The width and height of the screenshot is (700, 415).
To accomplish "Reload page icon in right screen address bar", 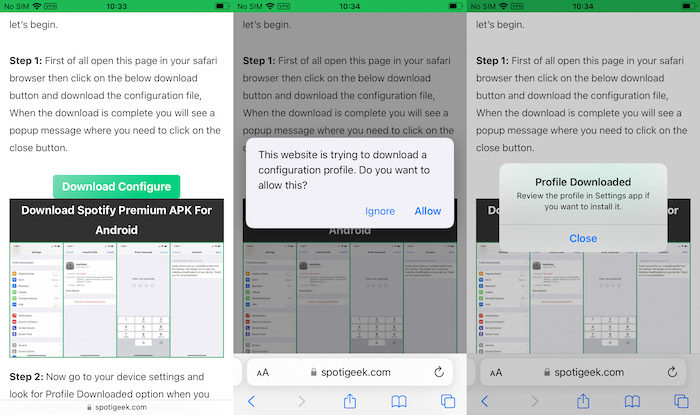I will pyautogui.click(x=672, y=372).
